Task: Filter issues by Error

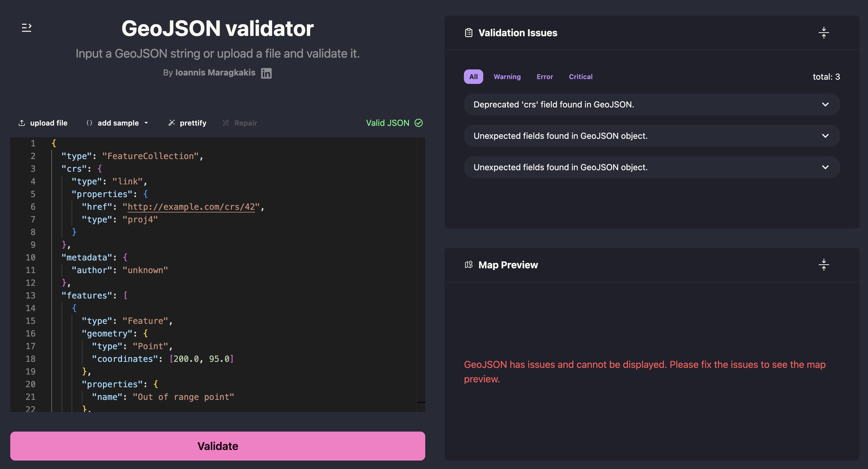Action: pos(545,77)
